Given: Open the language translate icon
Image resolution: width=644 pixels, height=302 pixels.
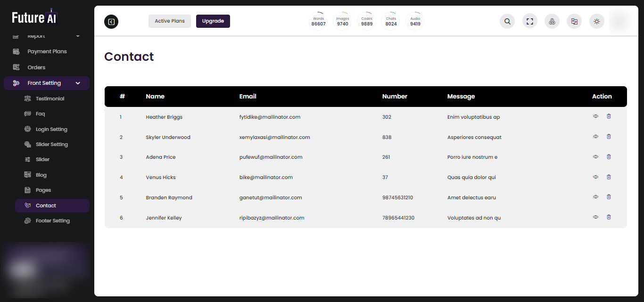Looking at the screenshot, I should pos(574,21).
